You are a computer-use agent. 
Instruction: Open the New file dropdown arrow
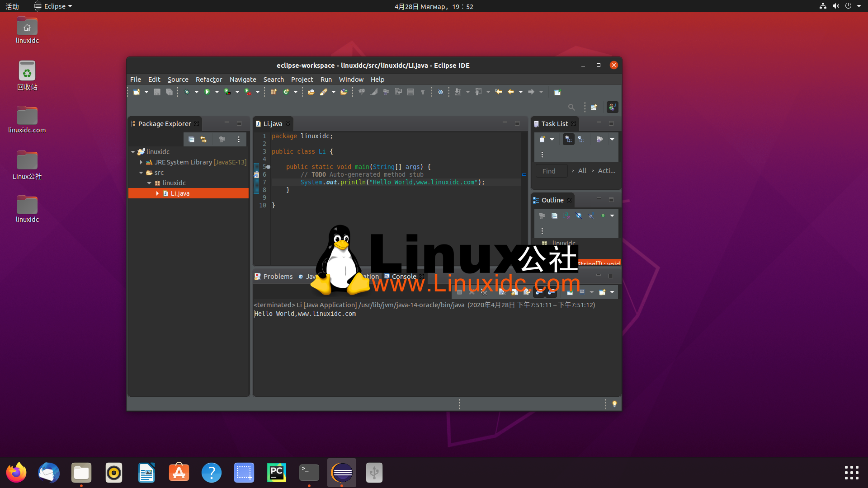[x=146, y=92]
